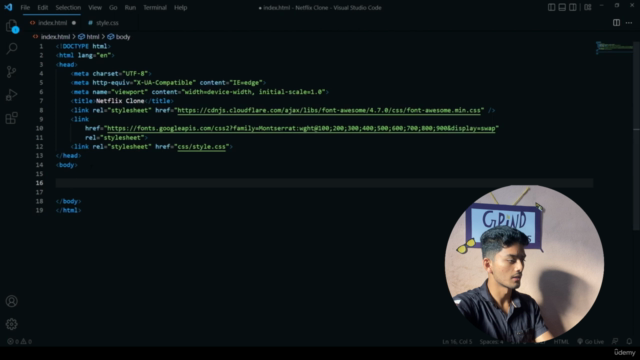Click line number 9 in gutter

pyautogui.click(x=41, y=119)
